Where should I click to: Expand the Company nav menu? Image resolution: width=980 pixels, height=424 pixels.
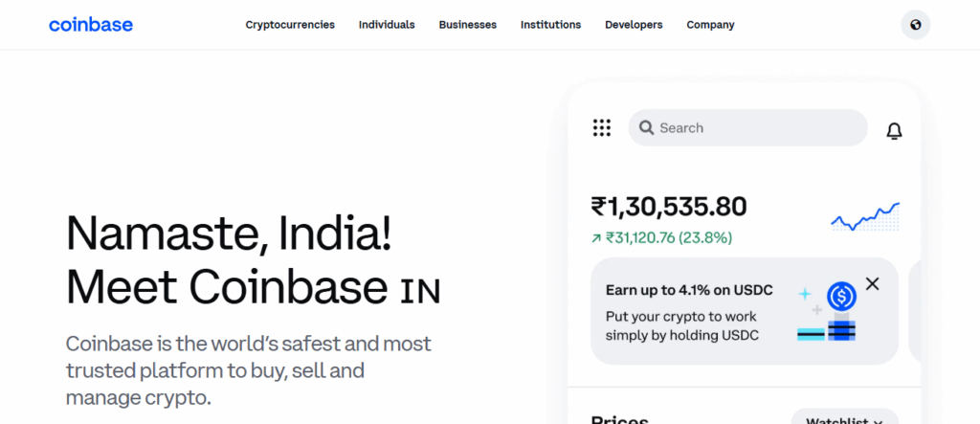pyautogui.click(x=710, y=25)
